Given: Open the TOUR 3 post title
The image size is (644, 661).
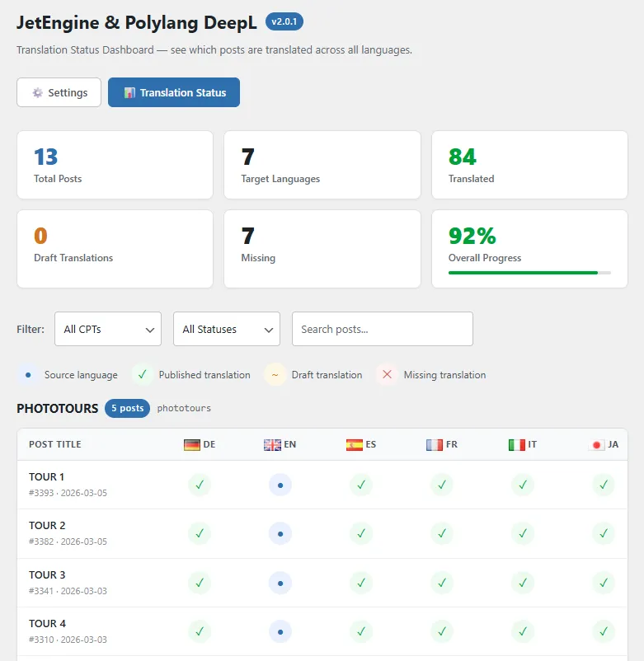Looking at the screenshot, I should pyautogui.click(x=47, y=574).
